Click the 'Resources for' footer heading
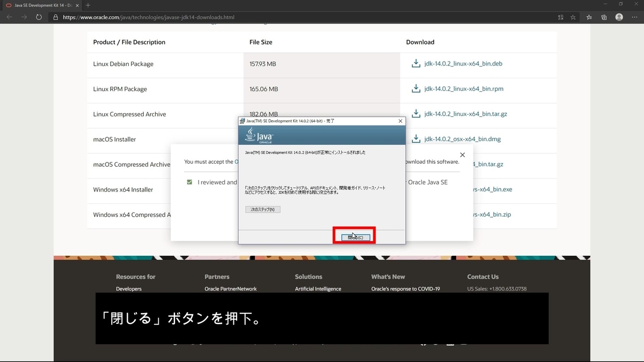This screenshot has height=362, width=644. 136,277
